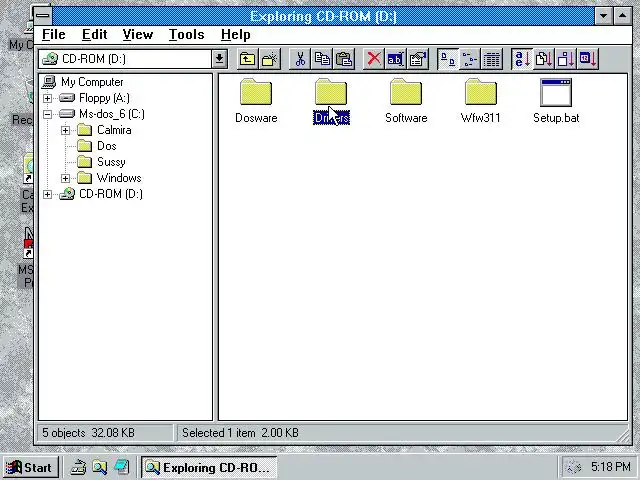The height and width of the screenshot is (480, 640).
Task: Rename the selected item
Action: pos(396,59)
